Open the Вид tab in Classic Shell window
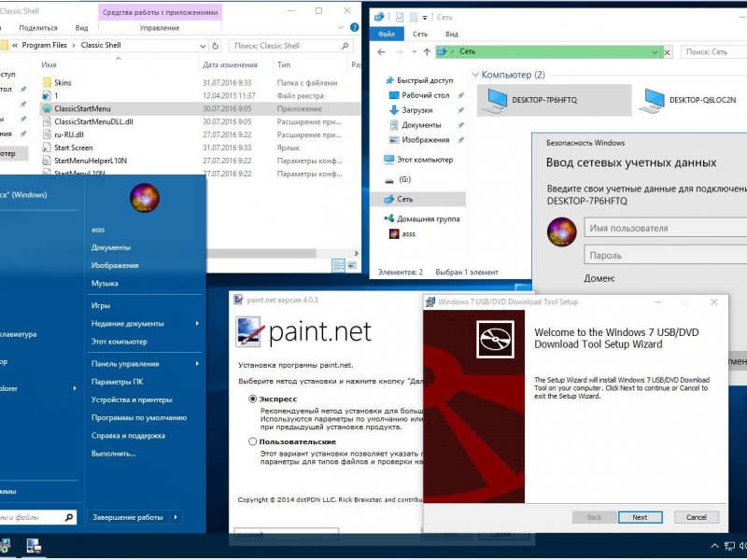The image size is (747, 560). coord(81,28)
